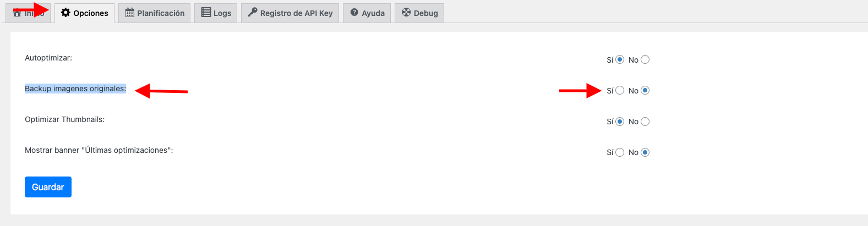Choose Sí for Mostrar banner Últimas optimizaciones

620,152
